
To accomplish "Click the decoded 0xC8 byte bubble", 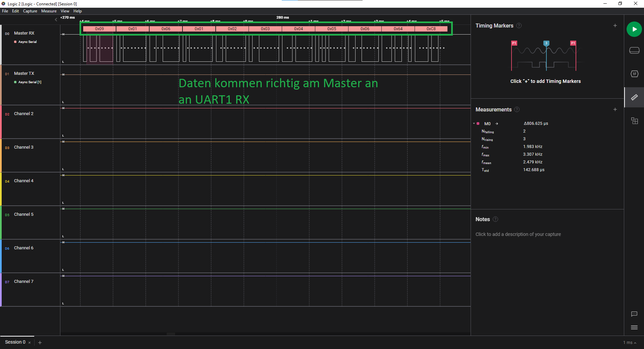I will pyautogui.click(x=431, y=29).
